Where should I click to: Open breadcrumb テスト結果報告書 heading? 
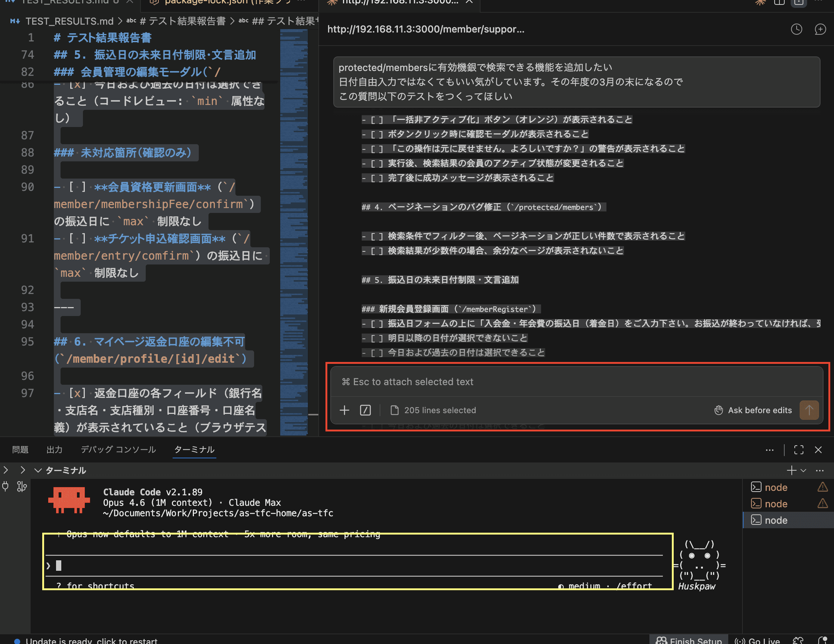183,21
